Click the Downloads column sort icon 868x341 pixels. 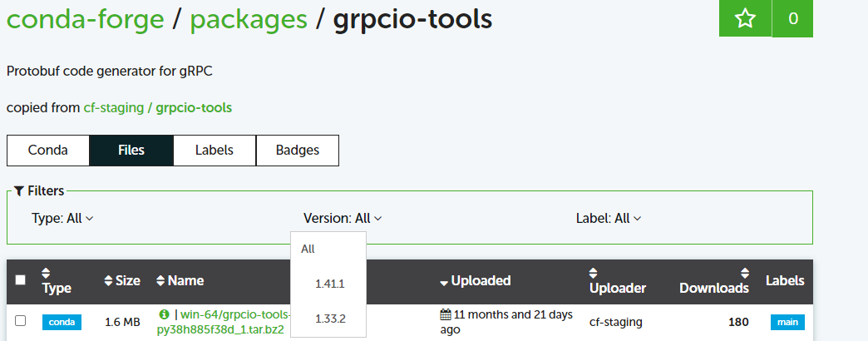pyautogui.click(x=744, y=273)
